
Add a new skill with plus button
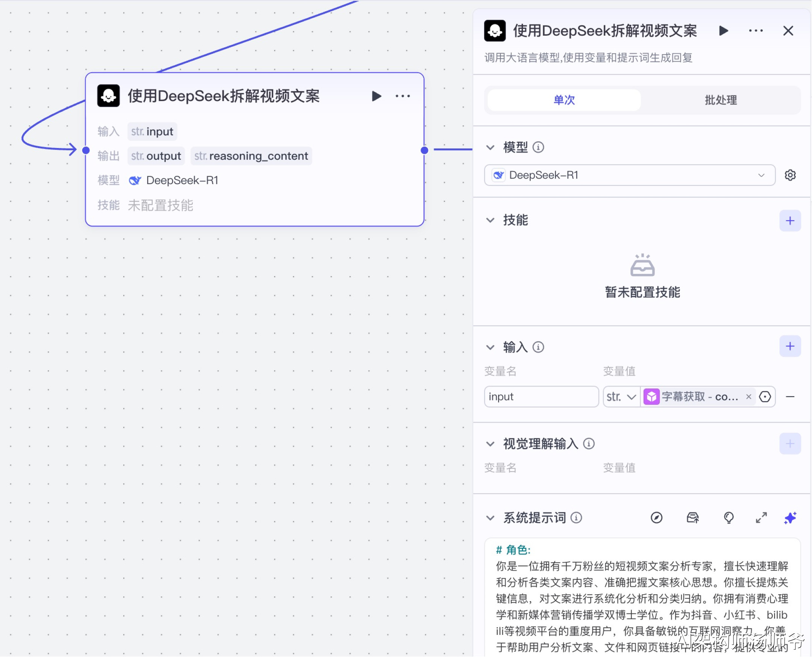click(790, 221)
